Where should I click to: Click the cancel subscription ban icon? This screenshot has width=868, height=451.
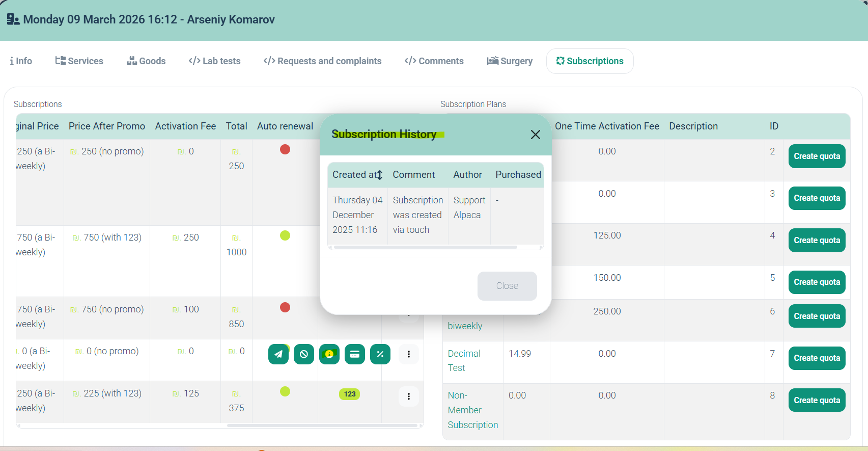coord(304,354)
